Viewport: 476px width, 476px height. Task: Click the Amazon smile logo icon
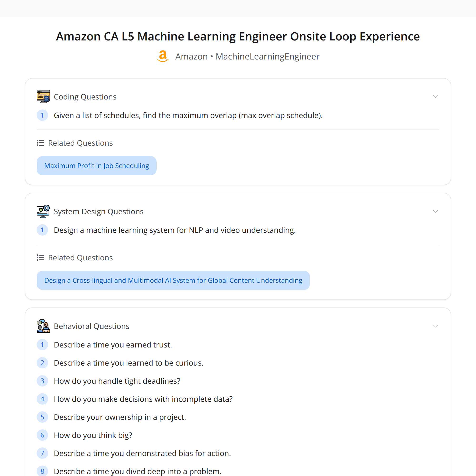tap(163, 56)
